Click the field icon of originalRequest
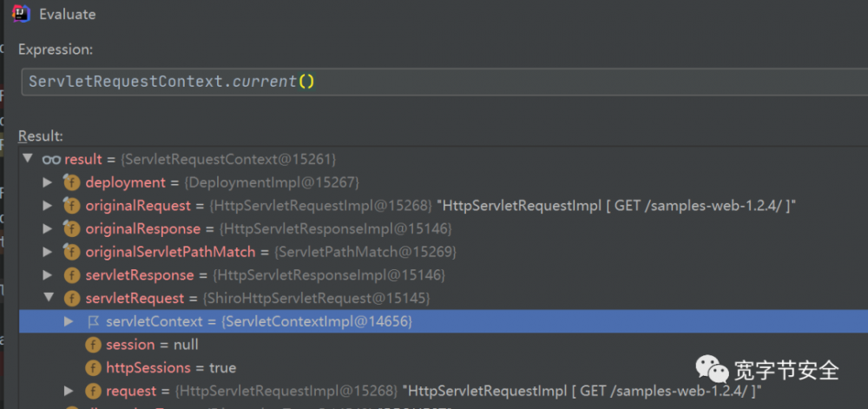868x409 pixels. click(x=71, y=205)
